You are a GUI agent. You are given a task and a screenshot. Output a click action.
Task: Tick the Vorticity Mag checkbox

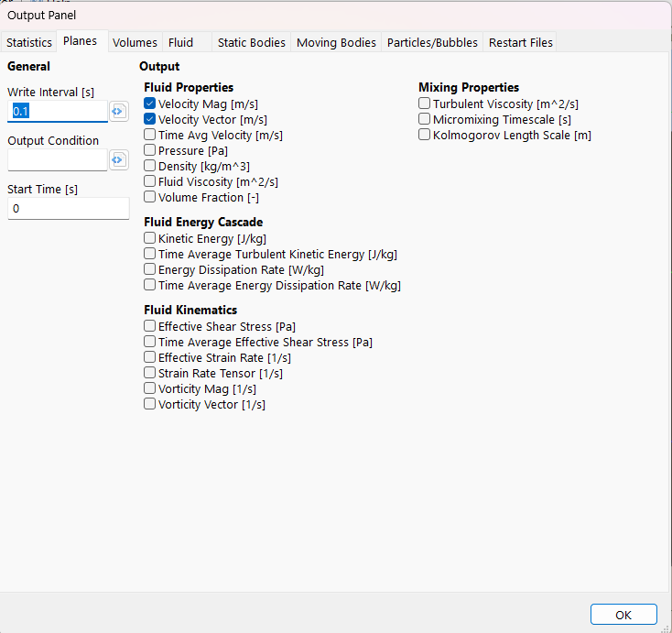click(x=150, y=389)
